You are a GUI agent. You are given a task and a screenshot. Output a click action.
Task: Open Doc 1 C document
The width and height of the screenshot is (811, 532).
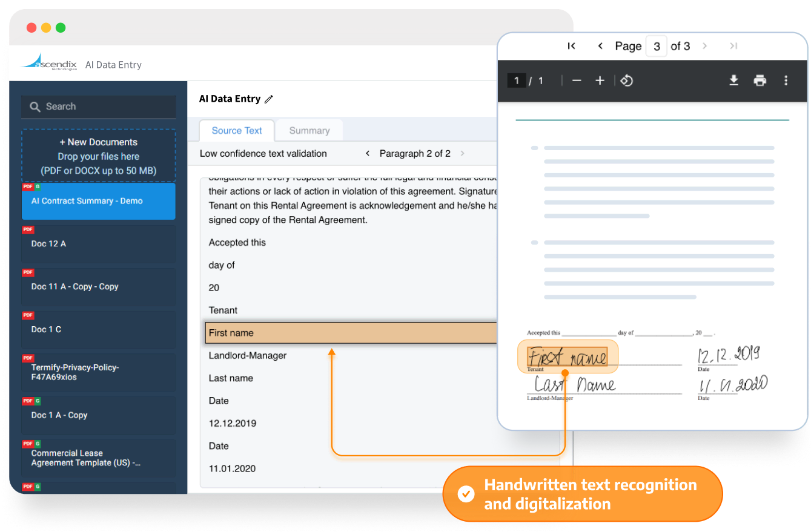tap(99, 330)
